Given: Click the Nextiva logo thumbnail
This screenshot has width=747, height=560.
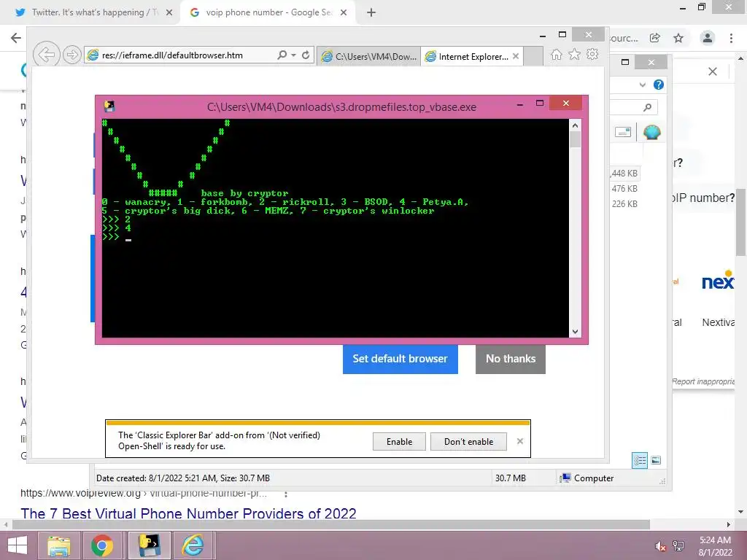Looking at the screenshot, I should click(718, 281).
